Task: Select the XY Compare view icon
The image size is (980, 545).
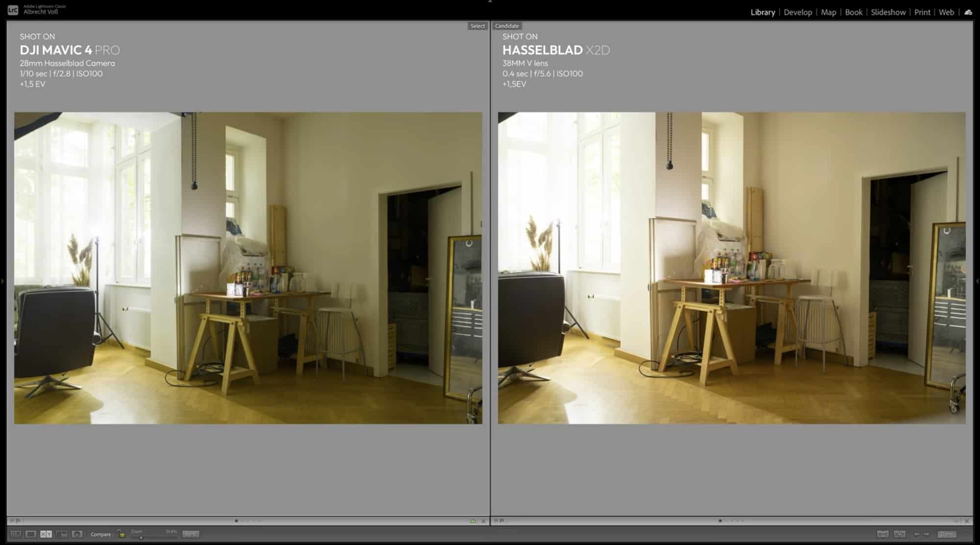Action: (x=46, y=534)
